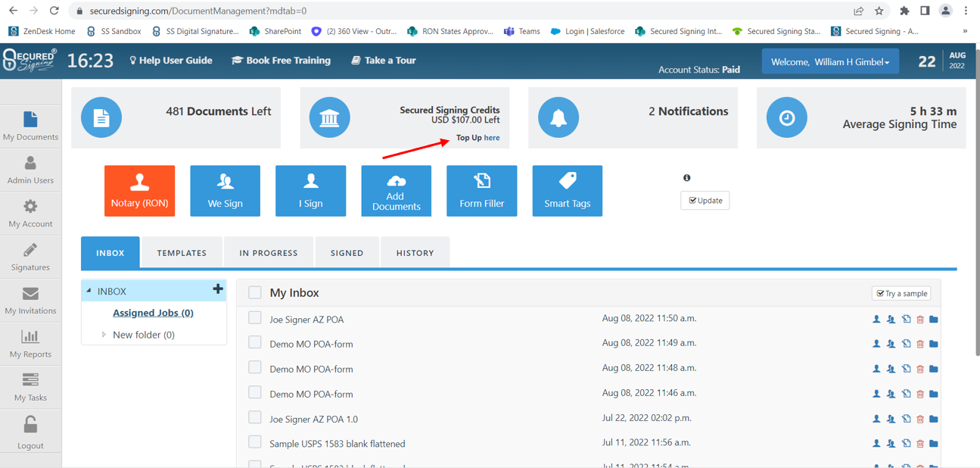Click the Average Signing Time clock icon
The width and height of the screenshot is (980, 468).
[787, 117]
